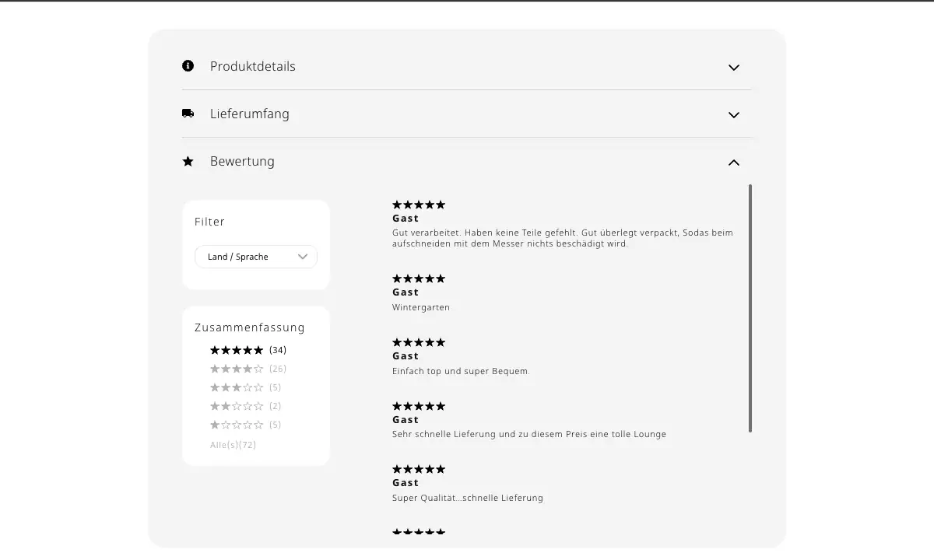This screenshot has height=560, width=934.
Task: Click the info icon beside Produktdetails
Action: pos(188,66)
